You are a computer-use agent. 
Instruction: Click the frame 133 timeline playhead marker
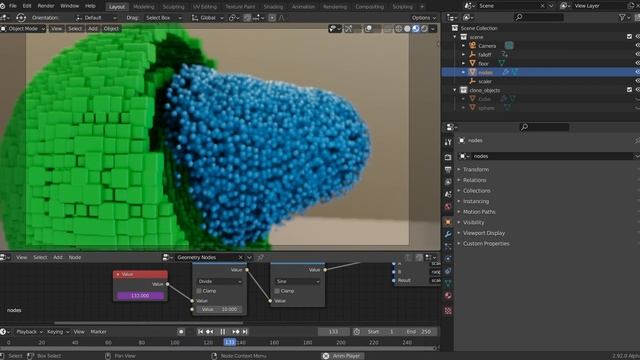pyautogui.click(x=230, y=342)
